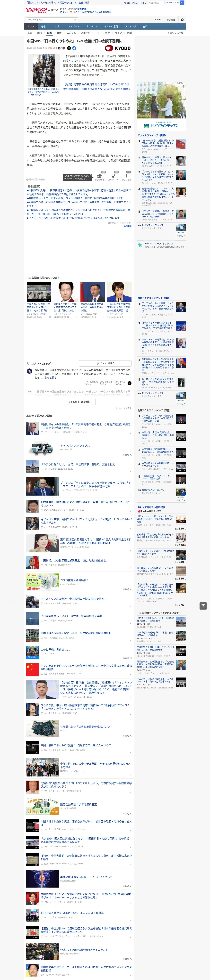Screen dimensions: 210x980
Task: Click the 記事に関する報告 report icon link
Action: click(36, 180)
